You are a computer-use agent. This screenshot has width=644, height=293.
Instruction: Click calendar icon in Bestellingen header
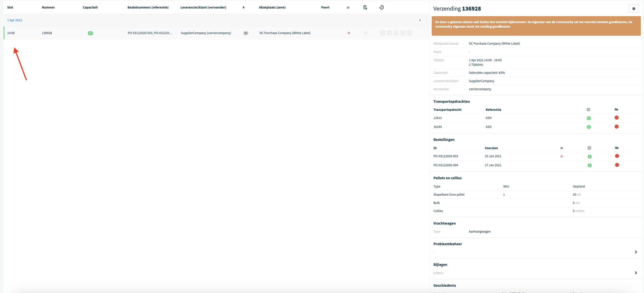(589, 148)
